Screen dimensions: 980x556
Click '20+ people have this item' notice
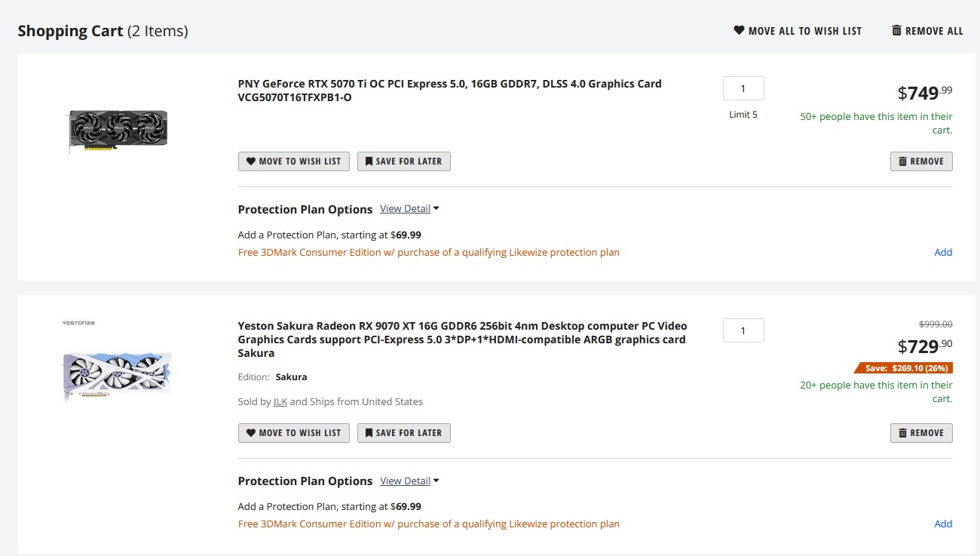pyautogui.click(x=876, y=392)
